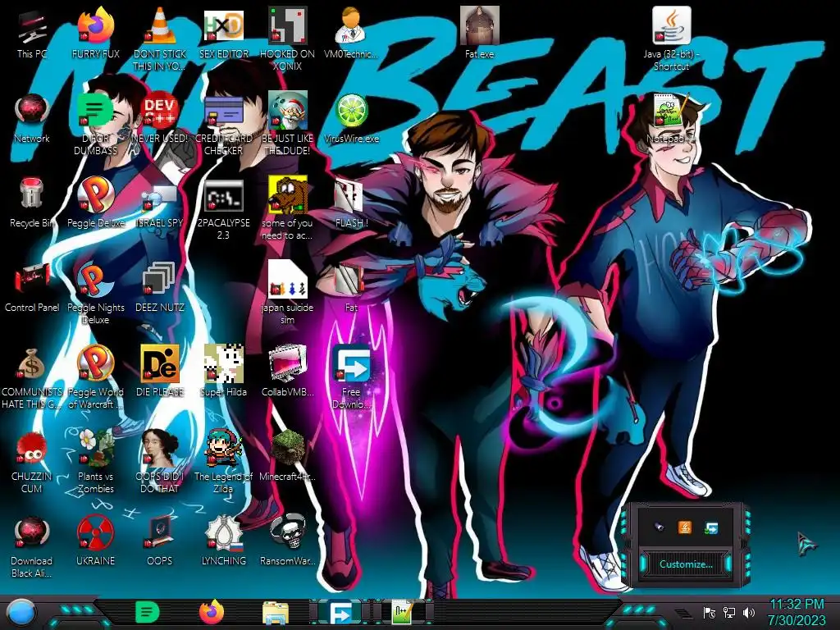Select the Fat.exe desktop icon

coord(479,33)
